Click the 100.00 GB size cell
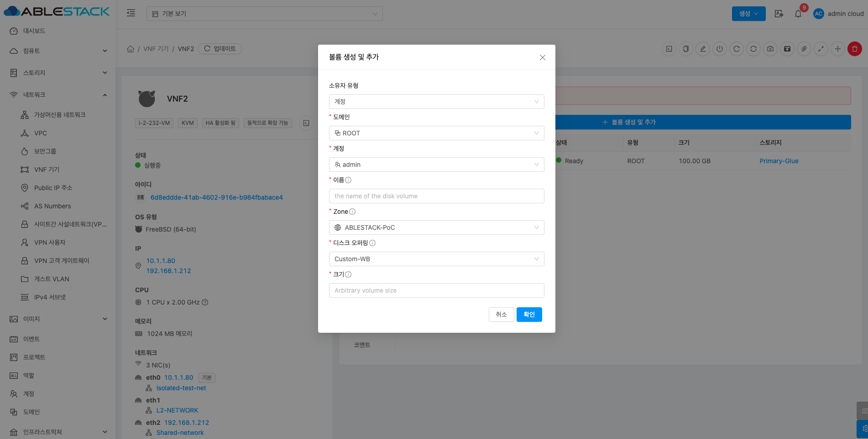Screen dimensions: 868x439 695,161
